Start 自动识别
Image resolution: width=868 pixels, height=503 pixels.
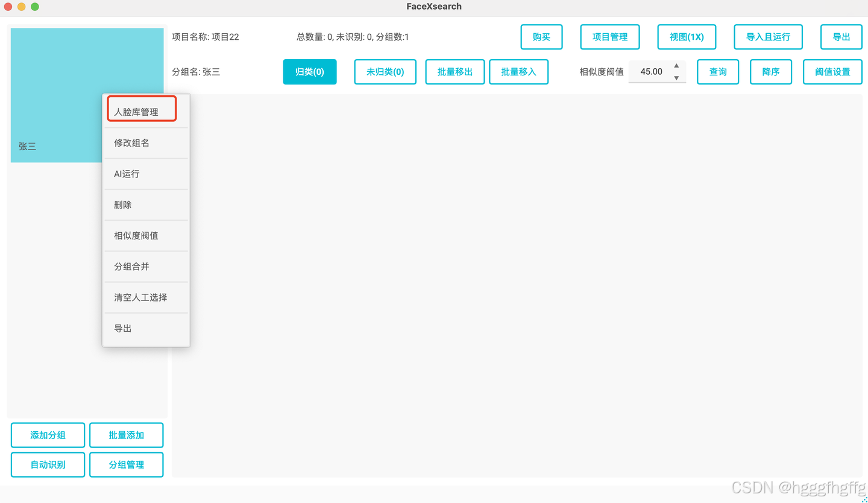(x=48, y=465)
